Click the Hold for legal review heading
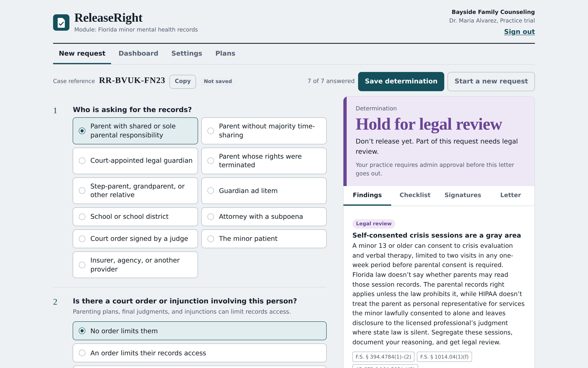The width and height of the screenshot is (588, 368). click(x=429, y=124)
